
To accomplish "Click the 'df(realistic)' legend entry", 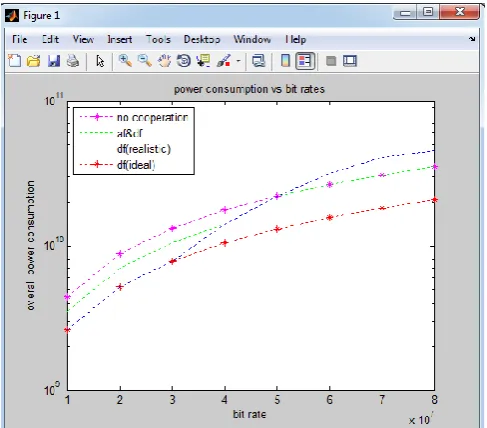I will click(x=144, y=149).
